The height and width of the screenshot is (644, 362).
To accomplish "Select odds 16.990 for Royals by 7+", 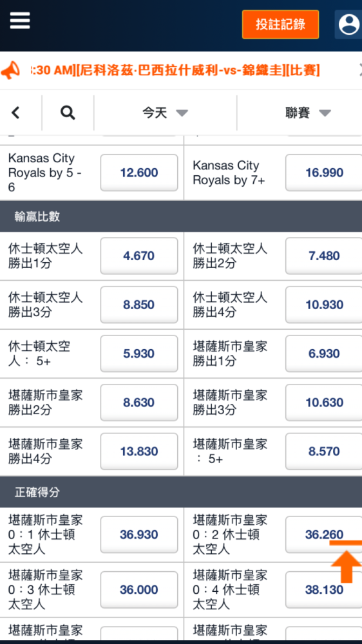I will pos(324,173).
